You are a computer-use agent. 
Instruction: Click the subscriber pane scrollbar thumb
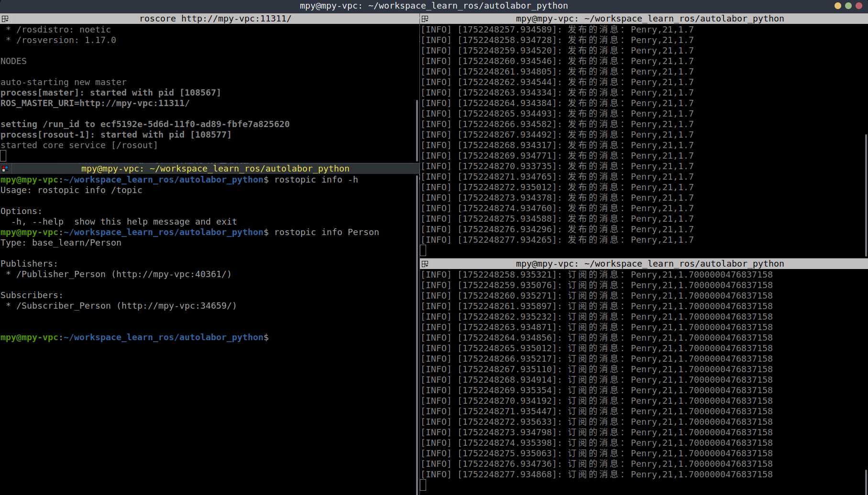tap(866, 480)
